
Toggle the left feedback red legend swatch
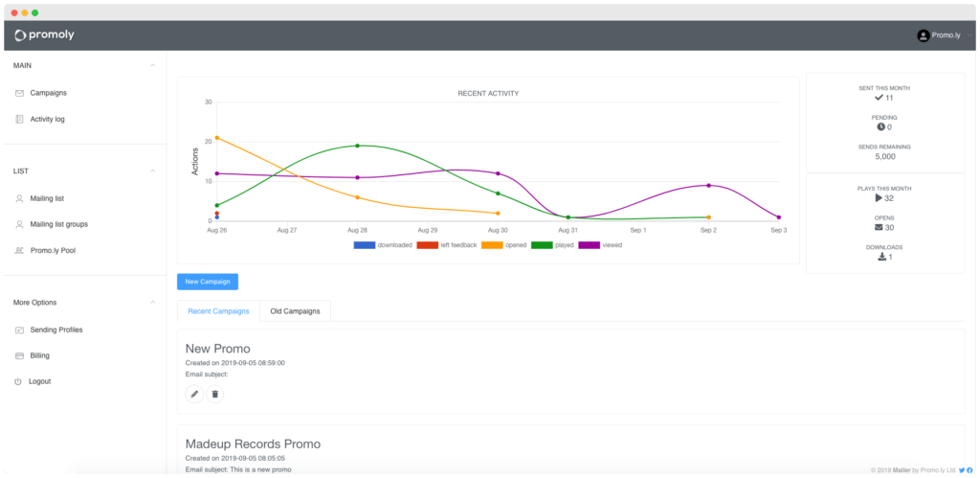coord(428,245)
